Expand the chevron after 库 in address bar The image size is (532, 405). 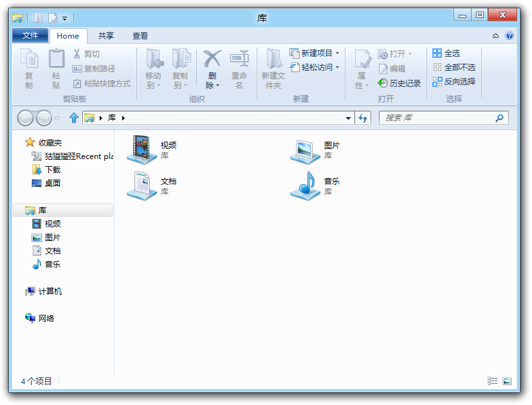[124, 118]
